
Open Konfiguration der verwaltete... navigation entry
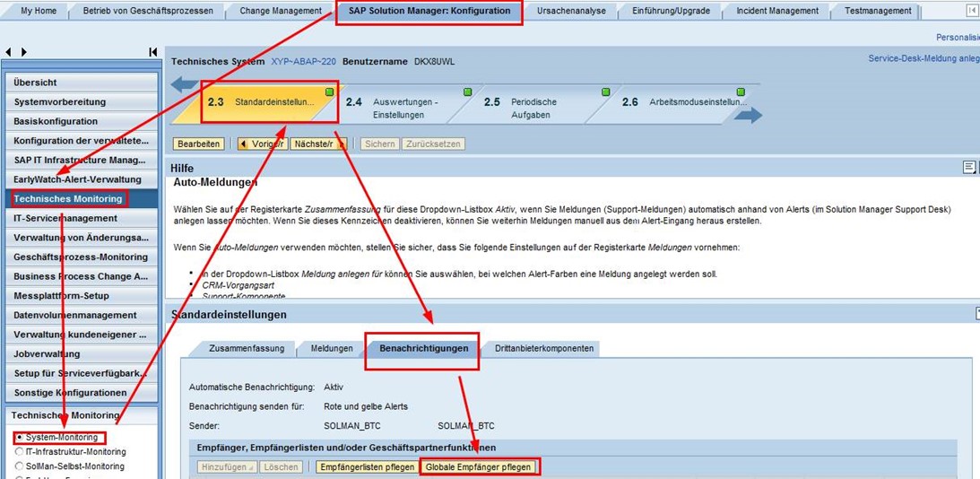pyautogui.click(x=82, y=141)
